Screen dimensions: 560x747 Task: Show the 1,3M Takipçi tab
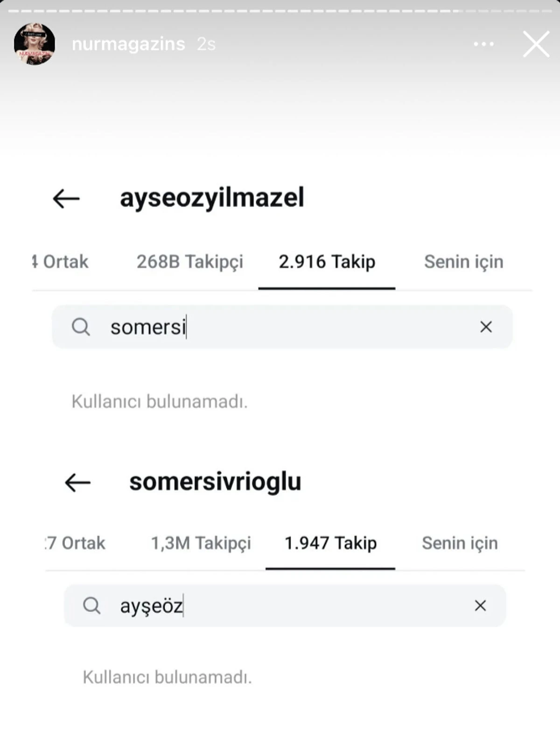point(201,543)
